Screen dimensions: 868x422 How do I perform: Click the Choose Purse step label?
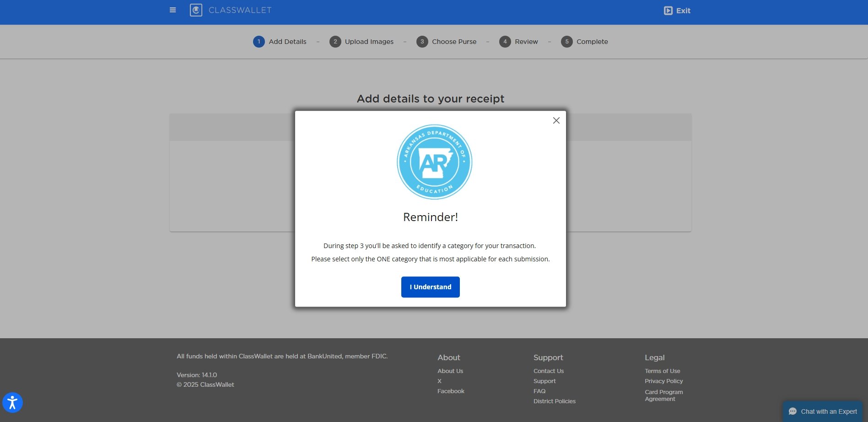454,42
